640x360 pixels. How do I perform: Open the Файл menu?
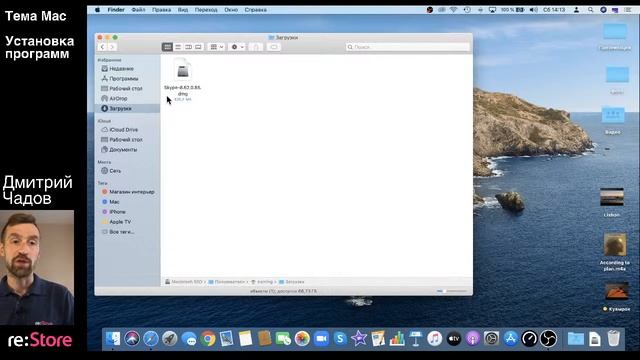(x=138, y=10)
